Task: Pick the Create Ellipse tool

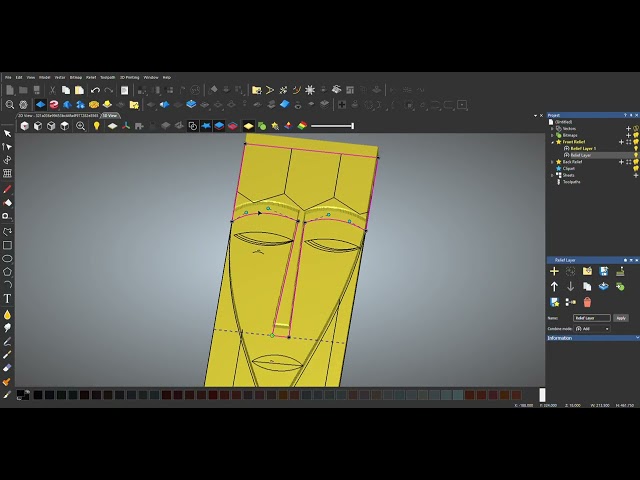Action: tap(7, 258)
